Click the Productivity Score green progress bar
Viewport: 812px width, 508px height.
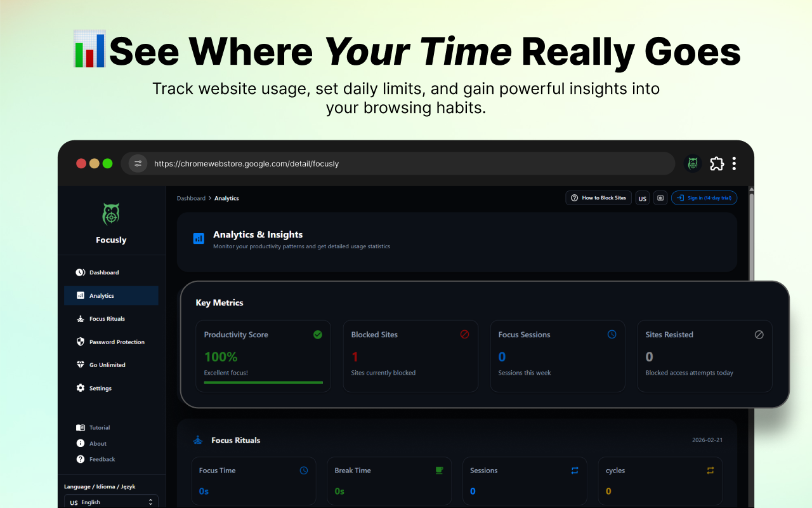(x=263, y=382)
